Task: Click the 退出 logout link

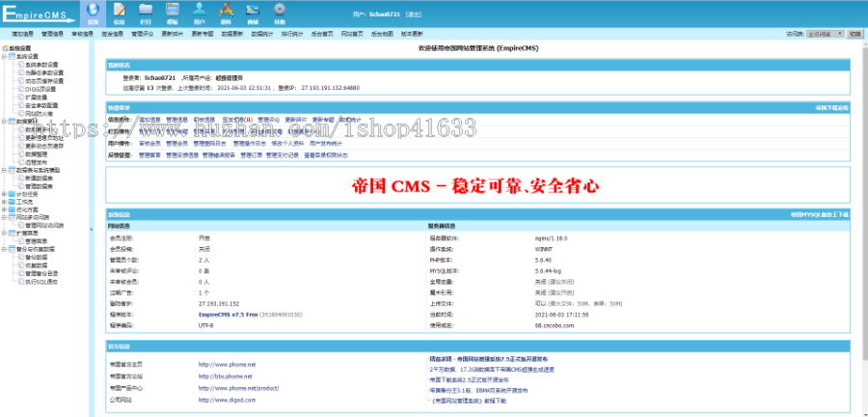Action: tap(413, 14)
